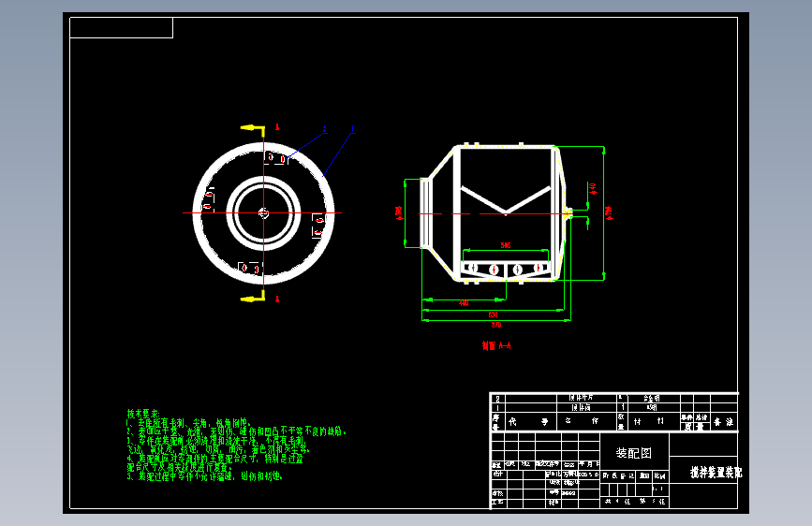The image size is (812, 526).
Task: Click the top yellow section arrow
Action: click(253, 128)
